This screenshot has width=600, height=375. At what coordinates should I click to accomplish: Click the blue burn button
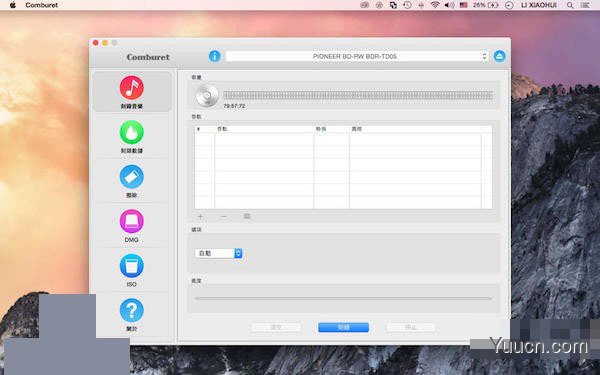click(343, 327)
